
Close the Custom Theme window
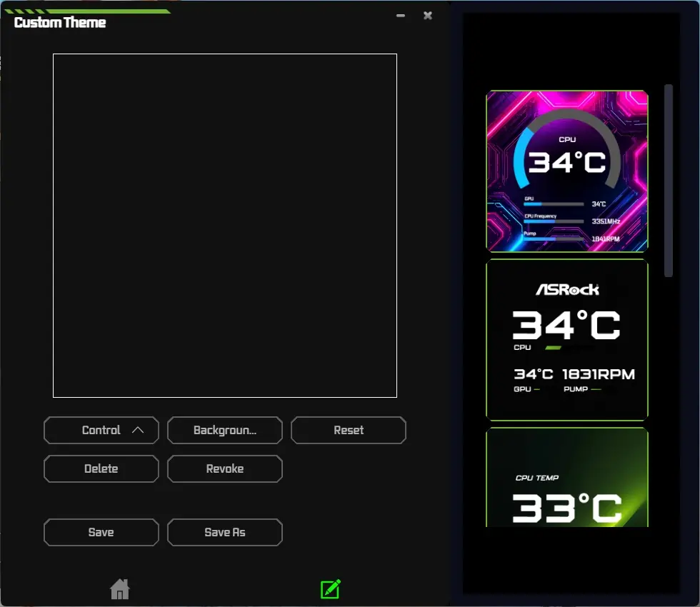click(428, 16)
